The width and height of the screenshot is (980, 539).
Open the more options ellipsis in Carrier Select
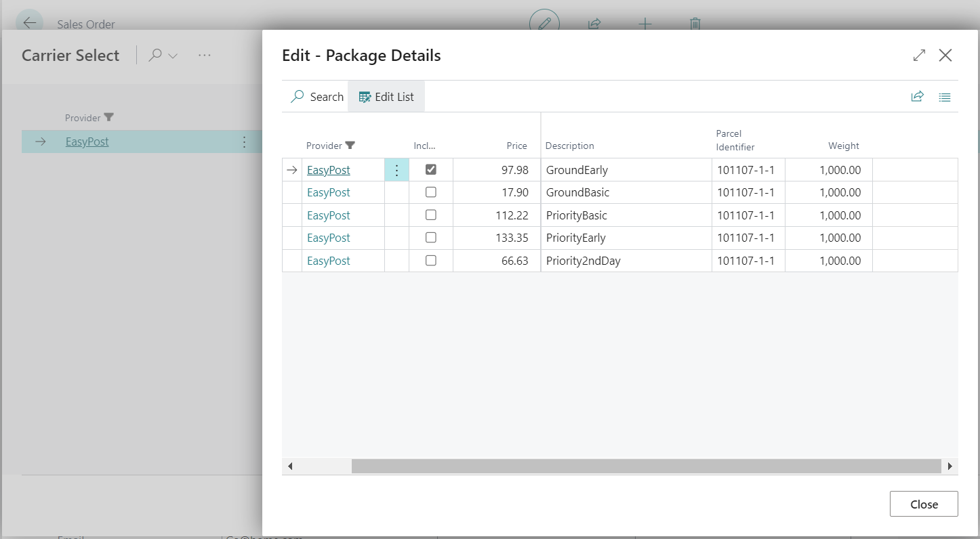click(x=205, y=56)
